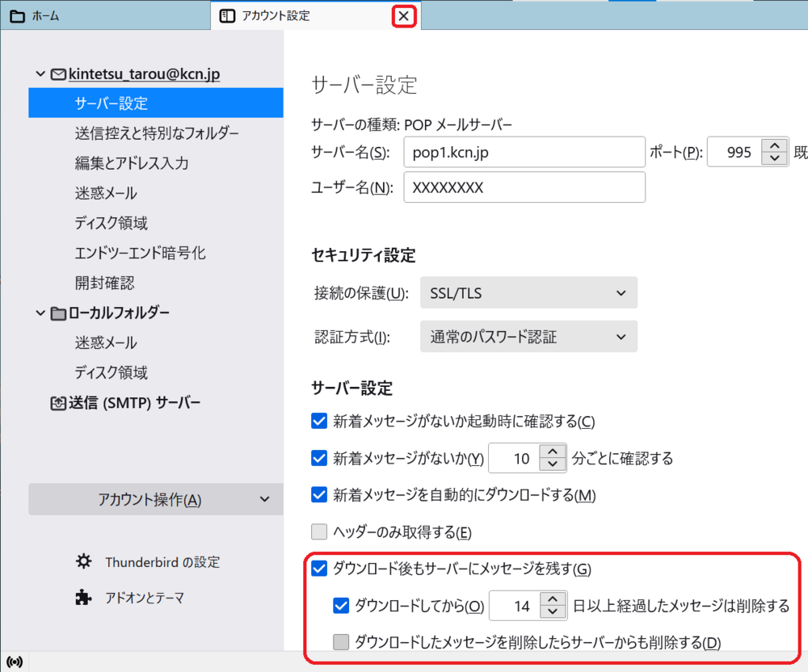Switch to the ホーム tab
The width and height of the screenshot is (808, 672).
(x=106, y=16)
